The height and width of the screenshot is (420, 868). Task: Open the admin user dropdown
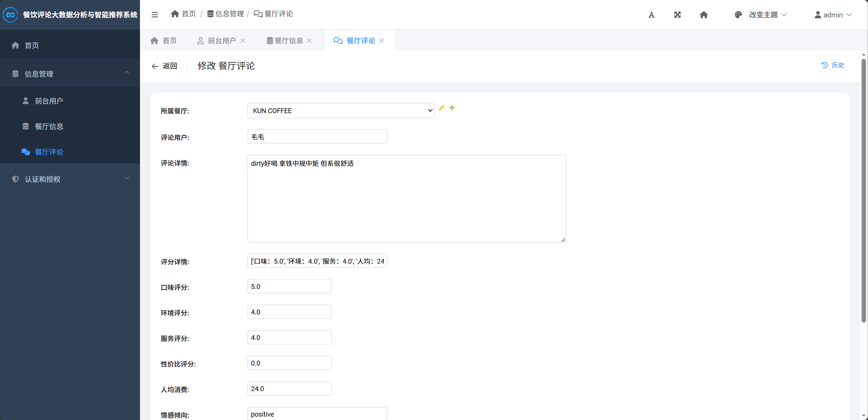coord(833,15)
